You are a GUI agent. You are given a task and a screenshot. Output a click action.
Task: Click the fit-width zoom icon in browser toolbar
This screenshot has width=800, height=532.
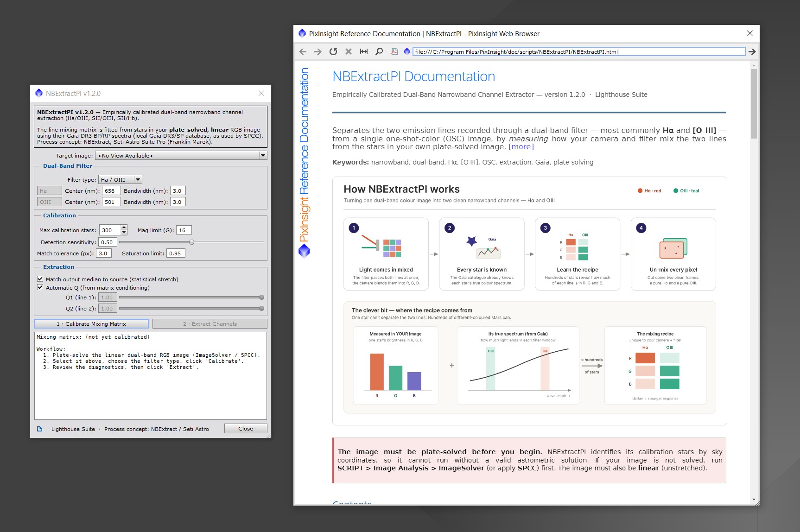tap(364, 51)
